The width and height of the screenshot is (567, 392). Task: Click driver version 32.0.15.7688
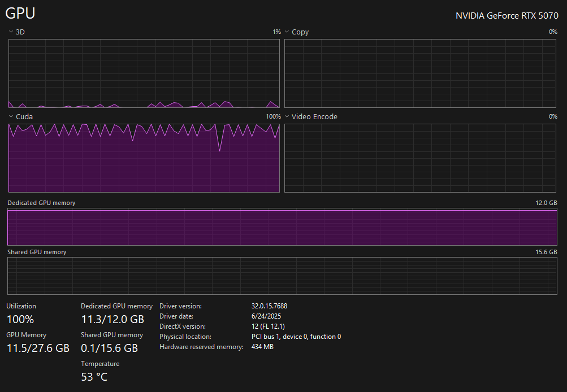tap(270, 306)
